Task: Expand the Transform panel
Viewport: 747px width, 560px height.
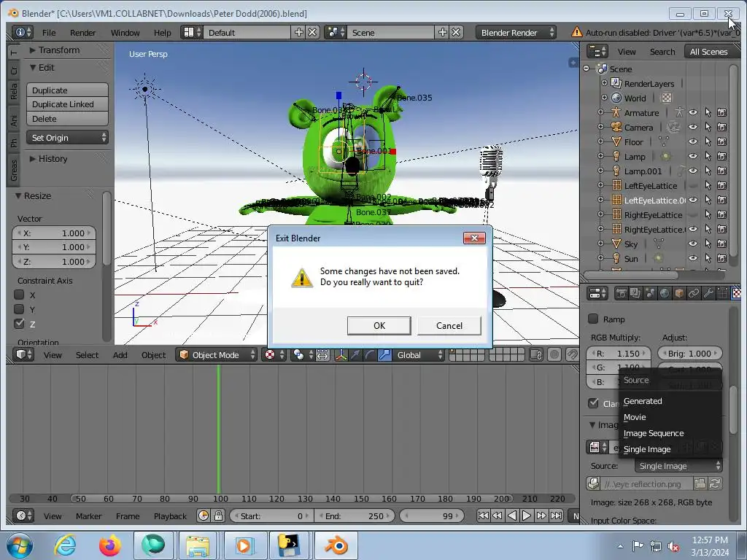Action: (54, 50)
